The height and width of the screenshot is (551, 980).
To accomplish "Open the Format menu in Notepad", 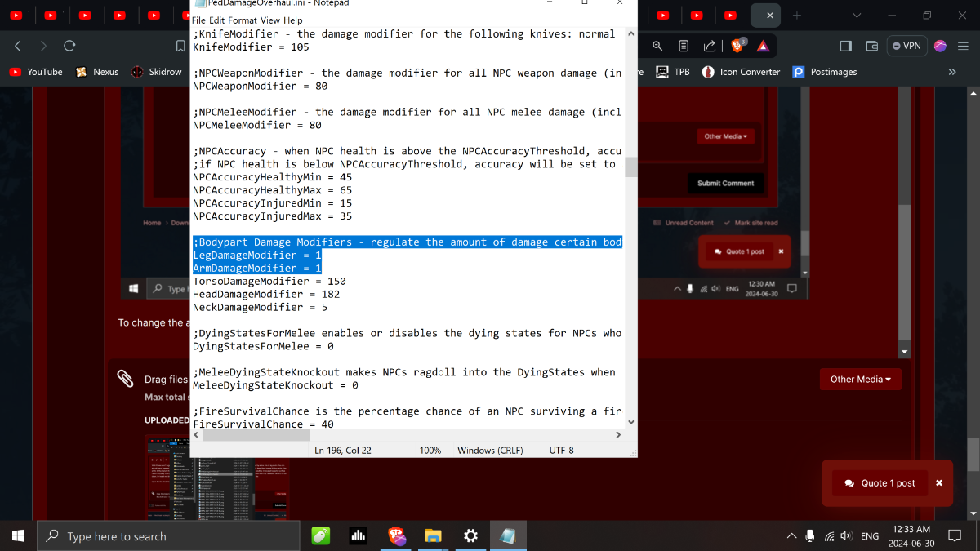I will coord(242,20).
